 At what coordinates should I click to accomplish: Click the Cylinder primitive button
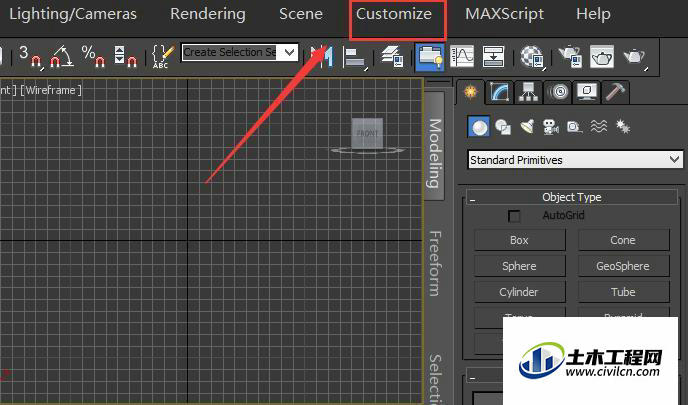(520, 292)
